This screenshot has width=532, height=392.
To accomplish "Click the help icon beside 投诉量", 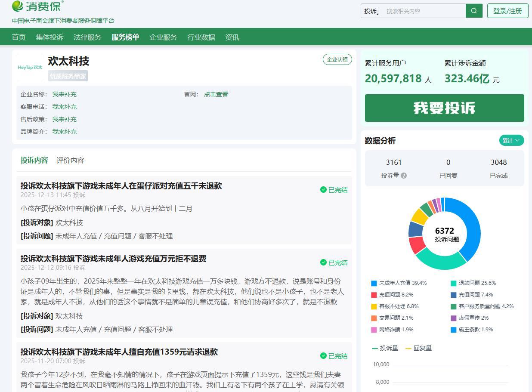I will pyautogui.click(x=404, y=176).
